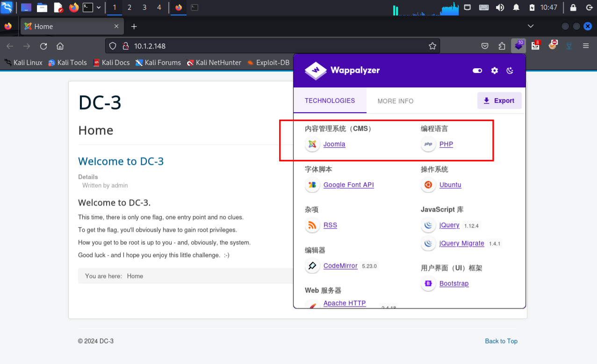Select the Home browser tab

pyautogui.click(x=72, y=27)
